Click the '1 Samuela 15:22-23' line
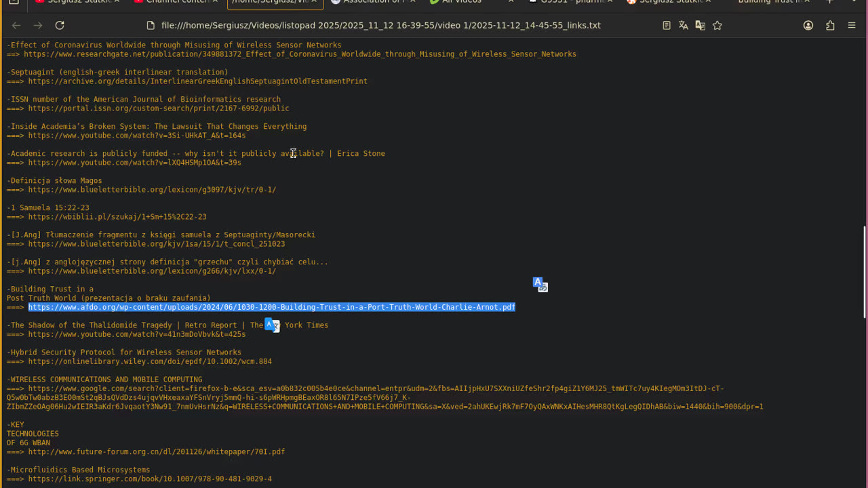 click(48, 207)
